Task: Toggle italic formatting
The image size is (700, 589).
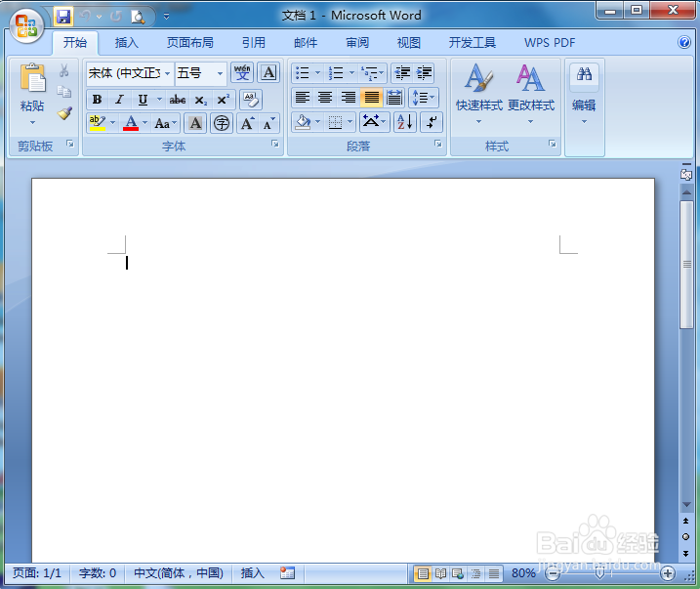Action: 119,100
